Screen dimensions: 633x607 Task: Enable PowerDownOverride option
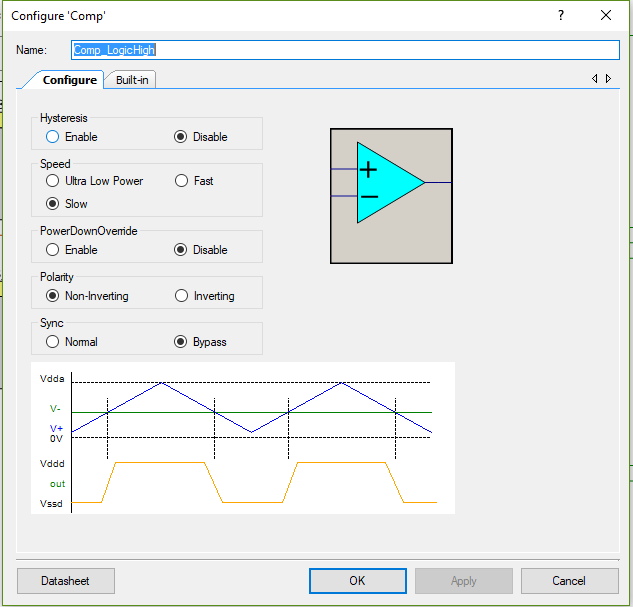coord(53,250)
